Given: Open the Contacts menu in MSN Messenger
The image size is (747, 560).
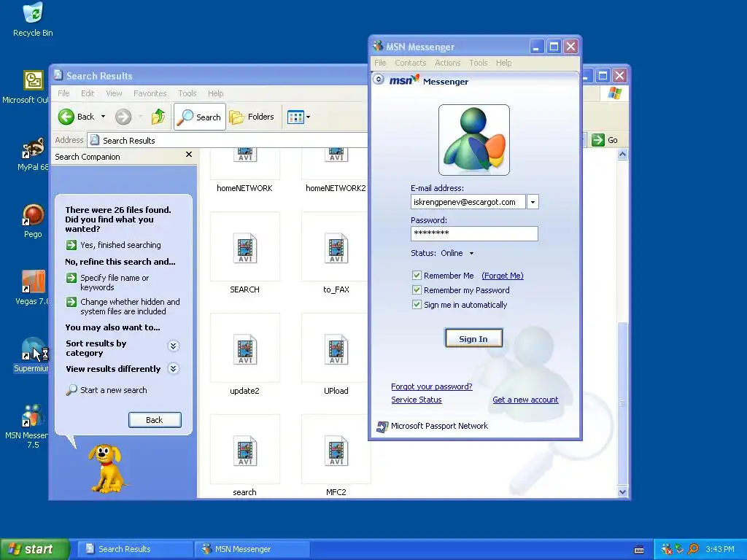Looking at the screenshot, I should pyautogui.click(x=410, y=63).
